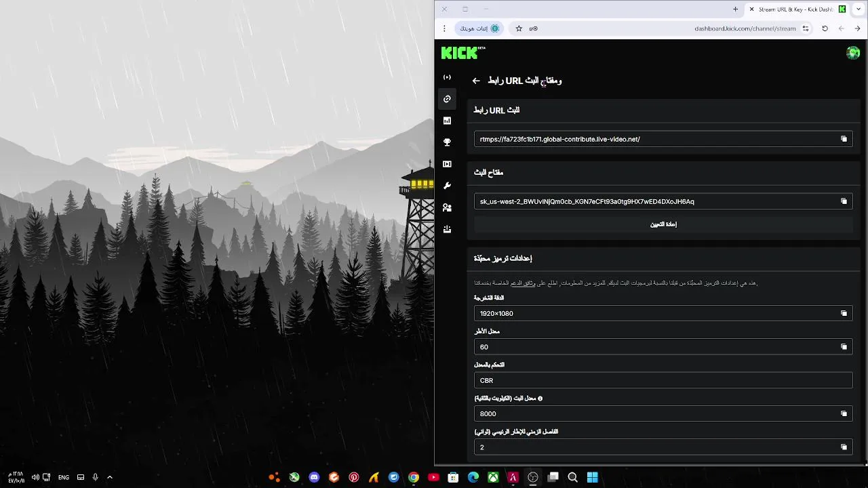Expand the system tray hidden icons chevron
The image size is (868, 488).
pyautogui.click(x=110, y=477)
